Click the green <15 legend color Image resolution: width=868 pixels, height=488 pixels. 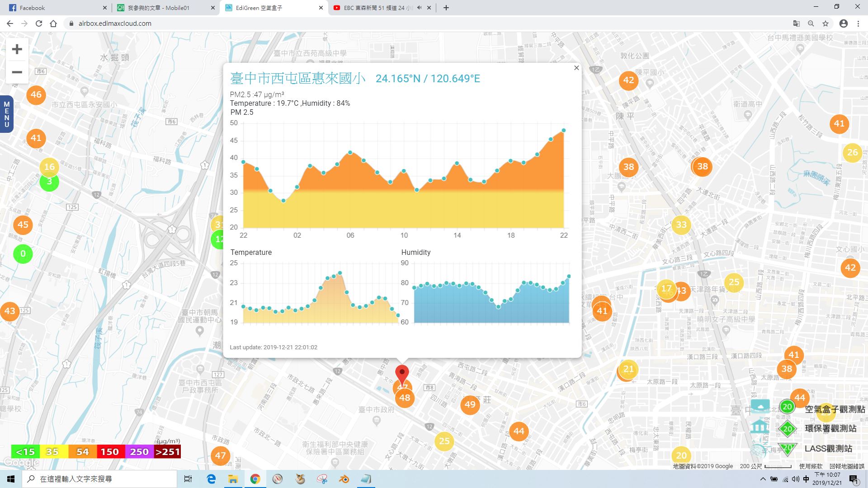[25, 451]
